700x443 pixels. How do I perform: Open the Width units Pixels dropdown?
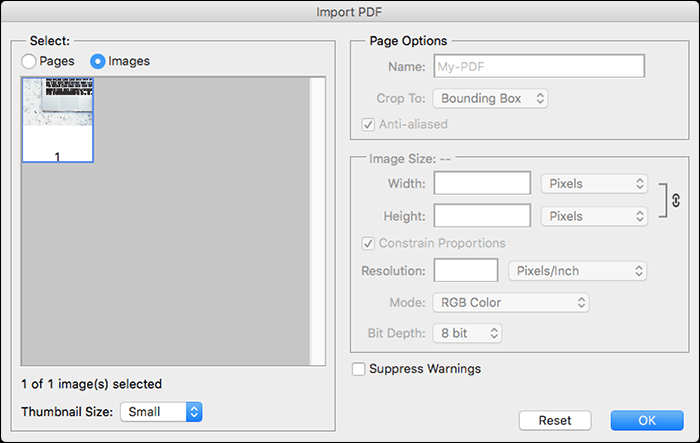click(594, 184)
